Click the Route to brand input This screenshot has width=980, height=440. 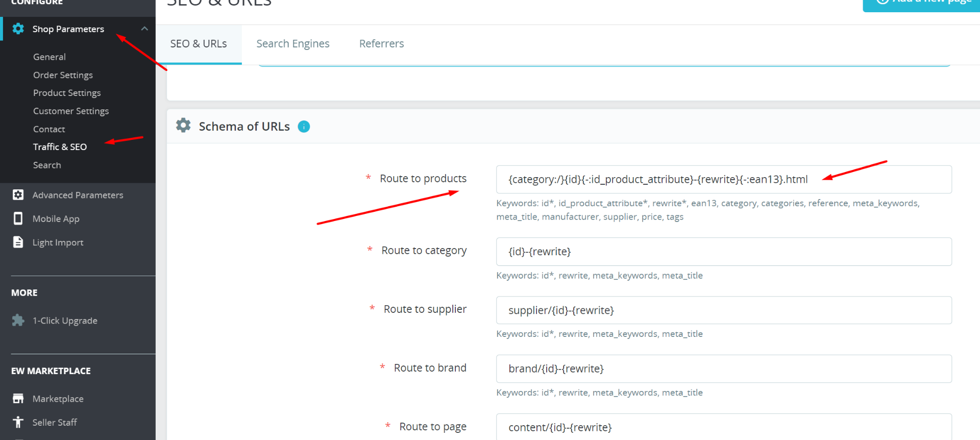[723, 369]
